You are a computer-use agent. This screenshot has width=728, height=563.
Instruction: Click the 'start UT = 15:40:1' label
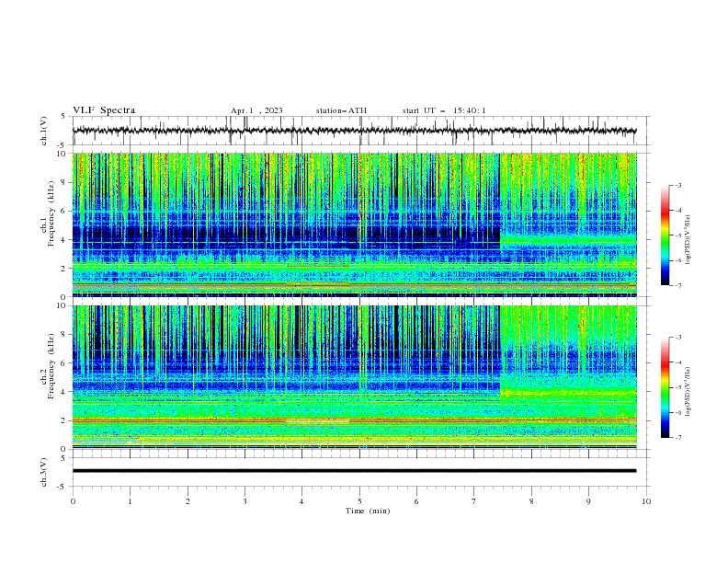444,110
